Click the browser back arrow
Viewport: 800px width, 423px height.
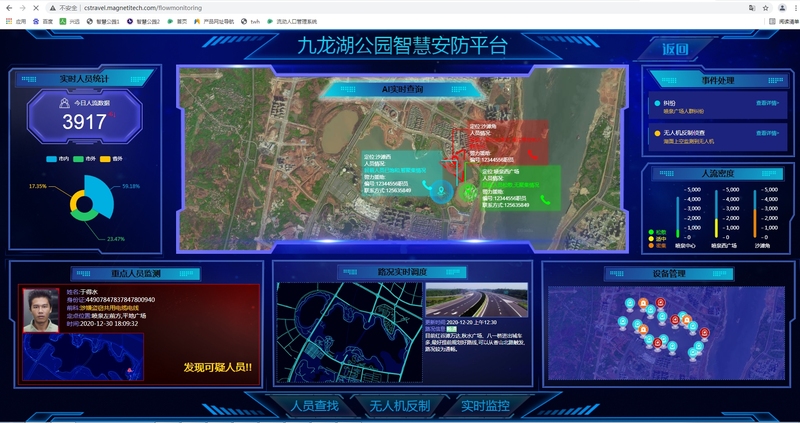pos(9,8)
